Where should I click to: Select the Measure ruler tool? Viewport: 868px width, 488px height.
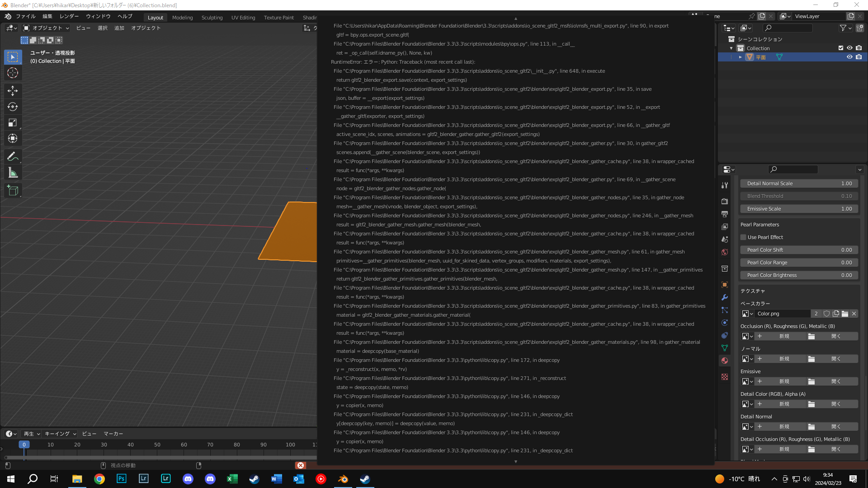pyautogui.click(x=13, y=173)
